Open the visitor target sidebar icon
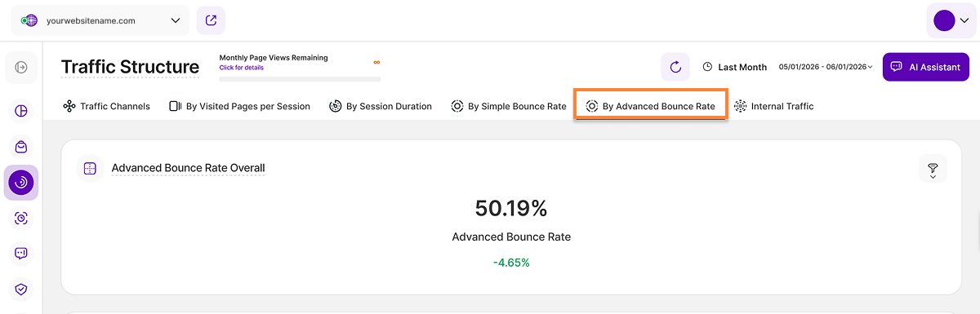Viewport: 980px width, 314px height. tap(21, 218)
